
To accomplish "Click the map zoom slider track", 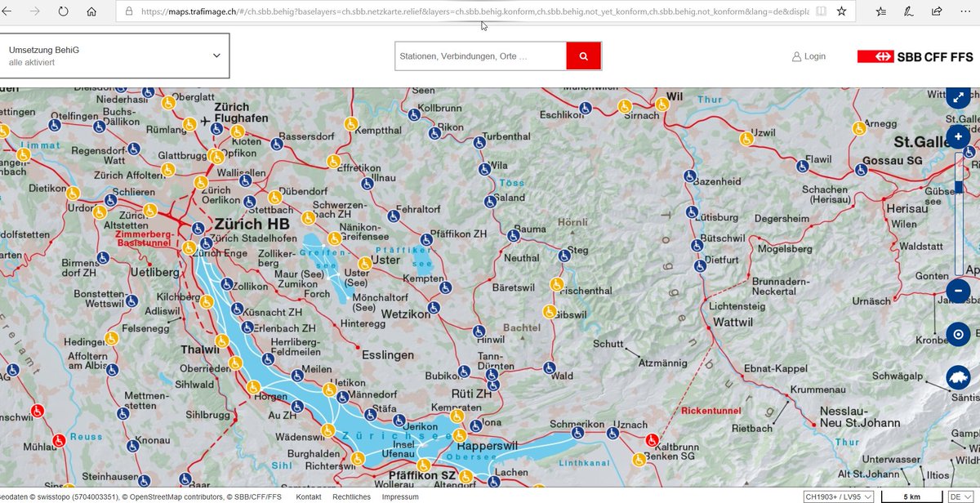I will [x=960, y=214].
